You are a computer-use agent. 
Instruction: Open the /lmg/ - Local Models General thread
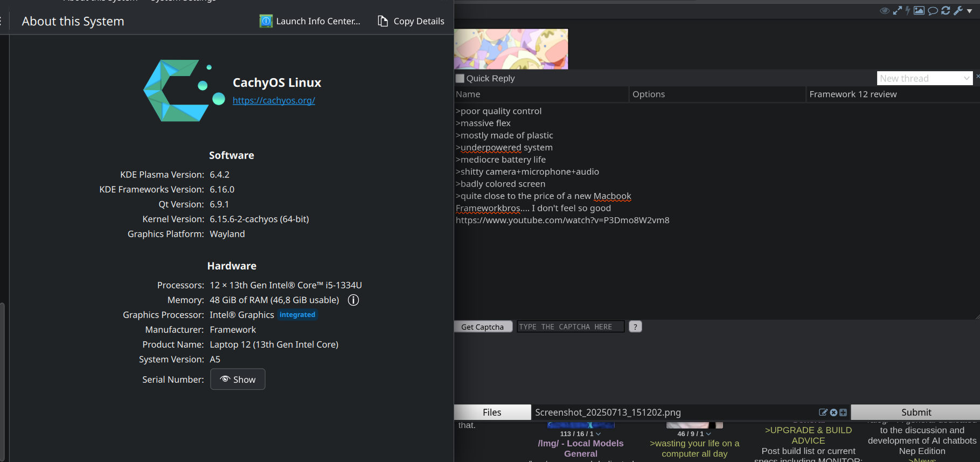click(581, 449)
